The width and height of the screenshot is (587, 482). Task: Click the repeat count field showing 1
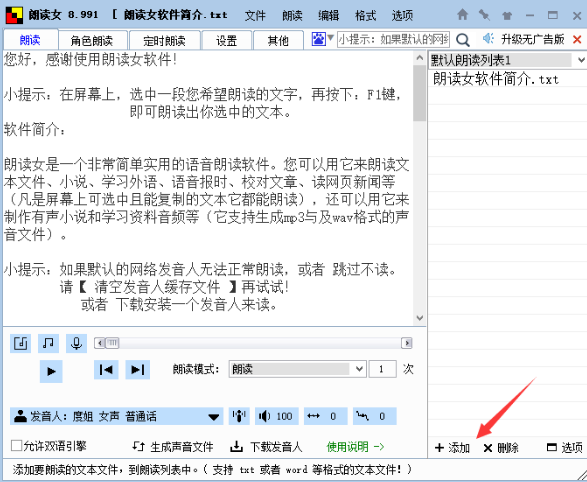(x=382, y=369)
